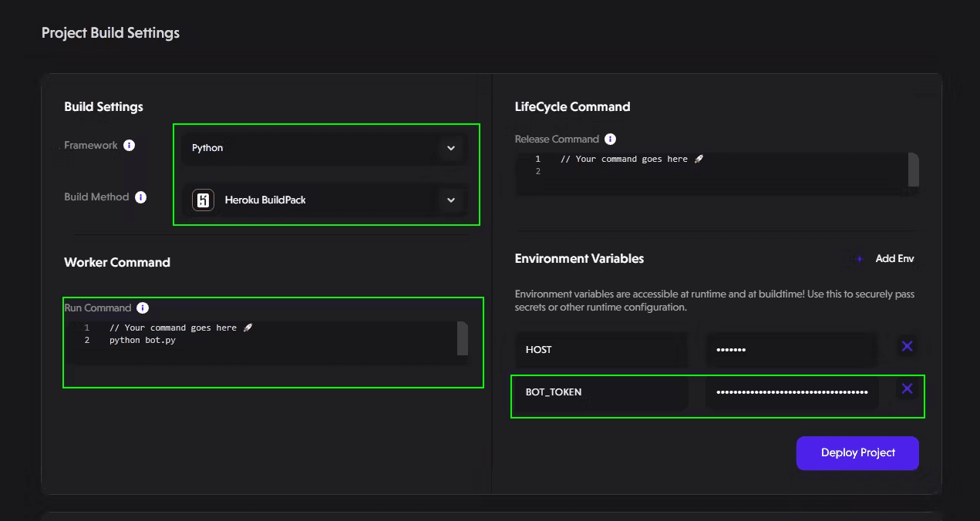The image size is (980, 521).
Task: Click into the Run Command editor
Action: pos(266,342)
